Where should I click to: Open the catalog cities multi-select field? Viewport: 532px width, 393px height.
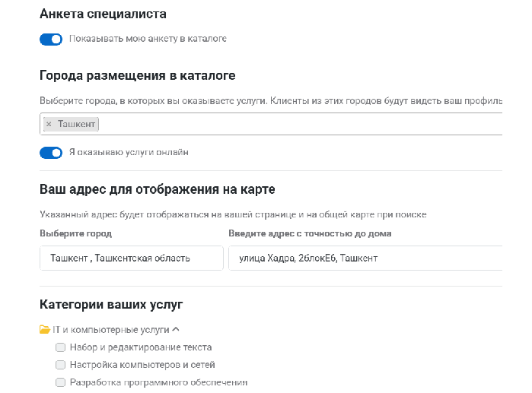304,124
